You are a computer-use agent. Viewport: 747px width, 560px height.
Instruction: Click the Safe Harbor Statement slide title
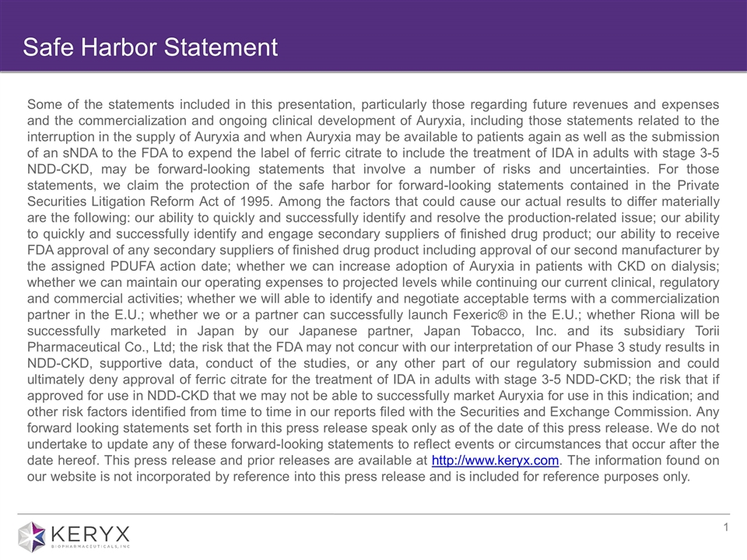coord(149,47)
